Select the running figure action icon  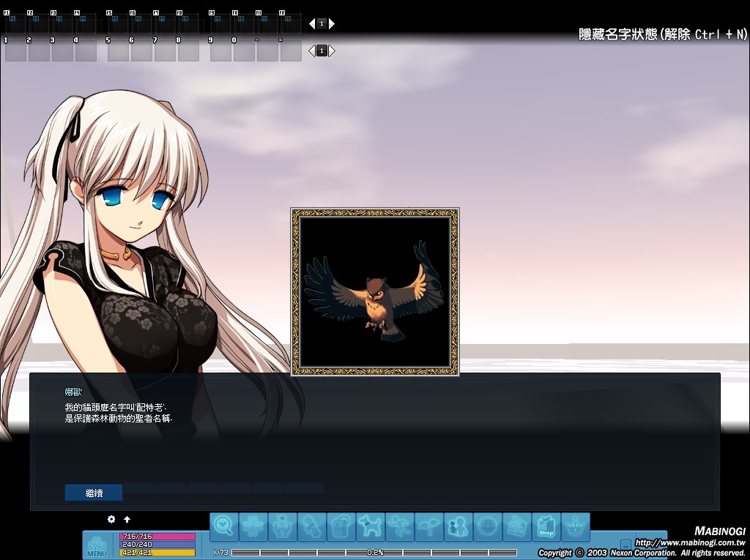[400, 526]
